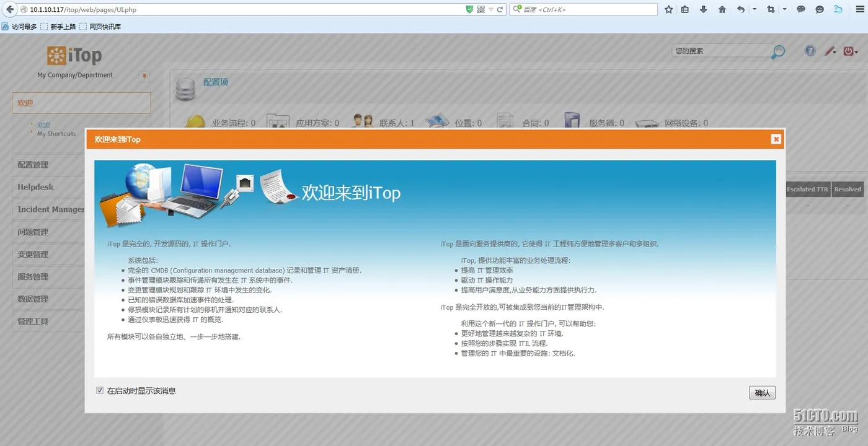Focus the 百度 search box

pyautogui.click(x=583, y=9)
